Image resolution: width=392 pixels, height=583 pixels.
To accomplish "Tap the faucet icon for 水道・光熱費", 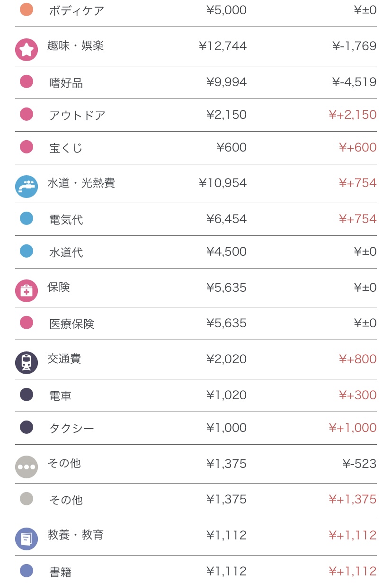I will [27, 187].
